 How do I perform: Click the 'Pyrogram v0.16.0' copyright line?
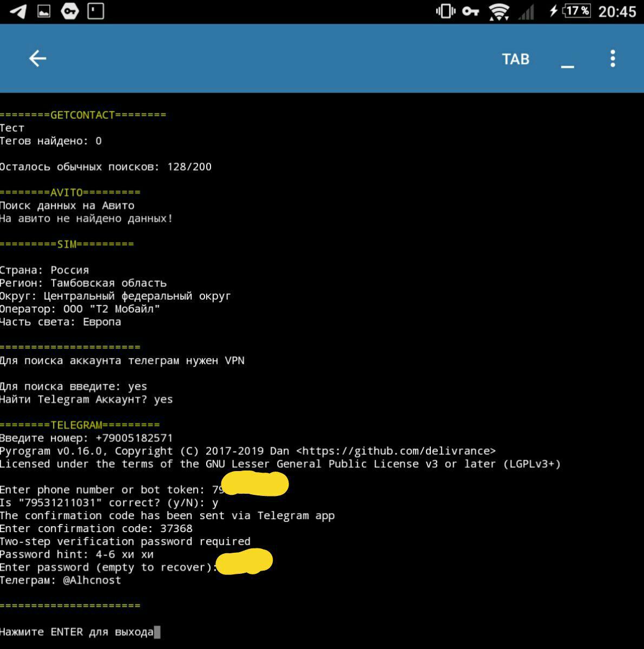(x=248, y=451)
